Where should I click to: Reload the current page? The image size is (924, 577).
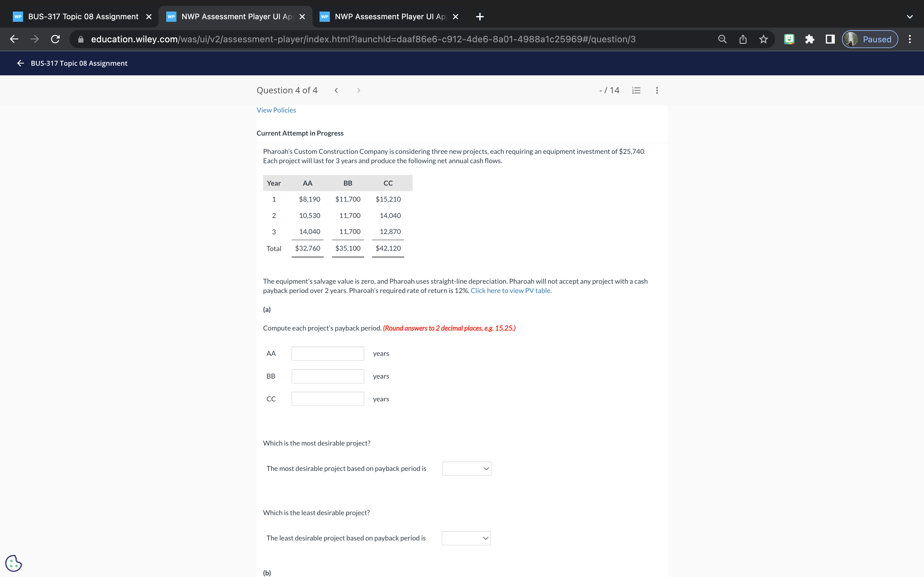point(56,39)
